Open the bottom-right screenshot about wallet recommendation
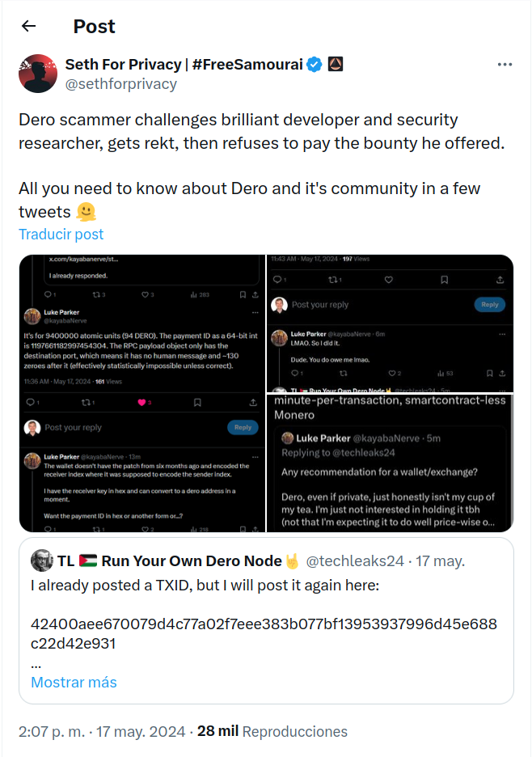 pos(390,463)
